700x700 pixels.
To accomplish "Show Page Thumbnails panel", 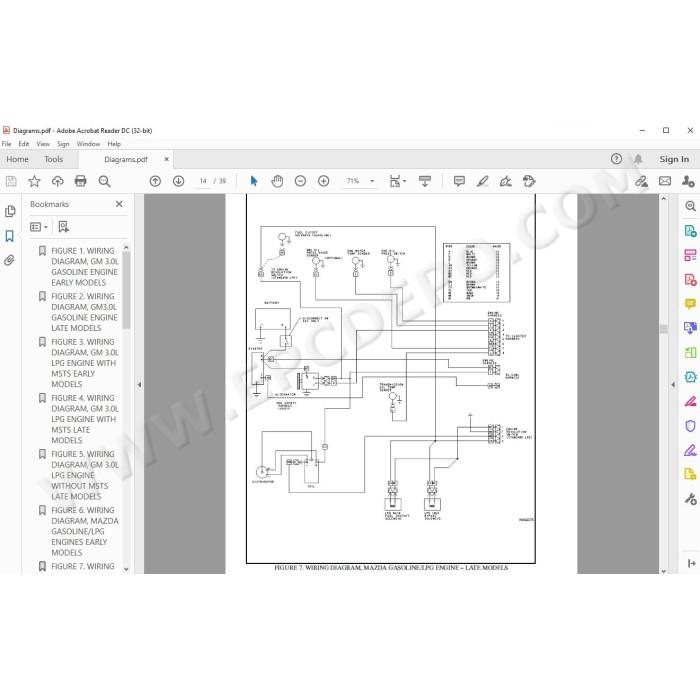I will click(x=10, y=211).
